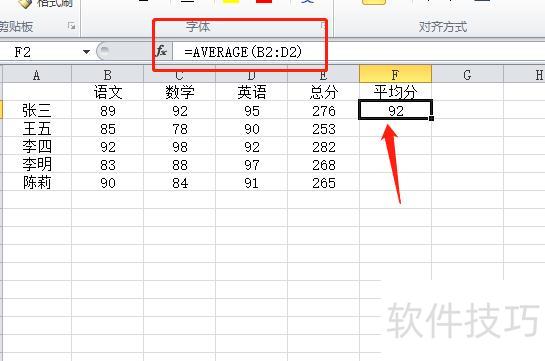This screenshot has width=545, height=361.
Task: Click the fx Insert Function icon
Action: coord(161,52)
